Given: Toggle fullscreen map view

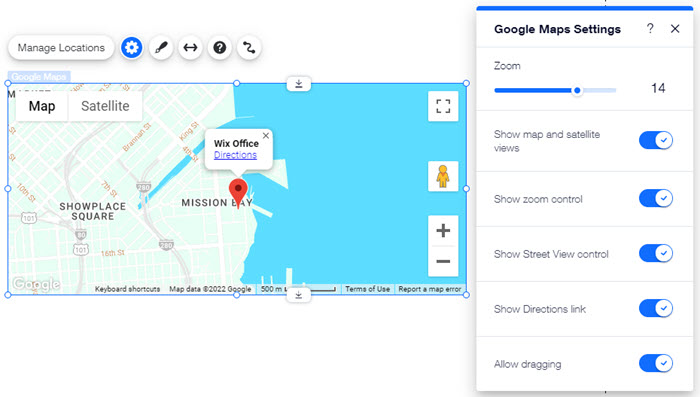Looking at the screenshot, I should 443,106.
